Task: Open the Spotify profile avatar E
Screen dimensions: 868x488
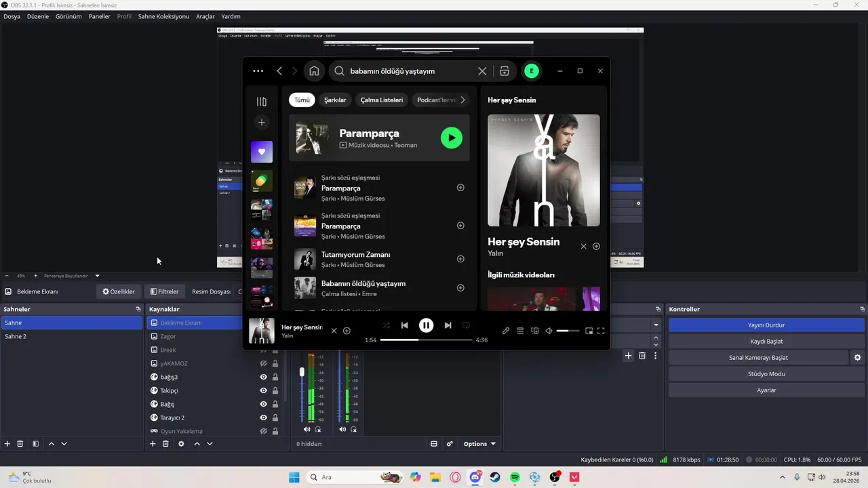Action: [532, 70]
